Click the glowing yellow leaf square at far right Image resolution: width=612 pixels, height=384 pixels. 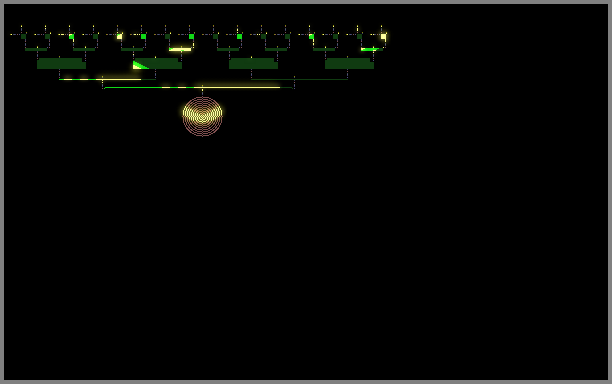384,37
